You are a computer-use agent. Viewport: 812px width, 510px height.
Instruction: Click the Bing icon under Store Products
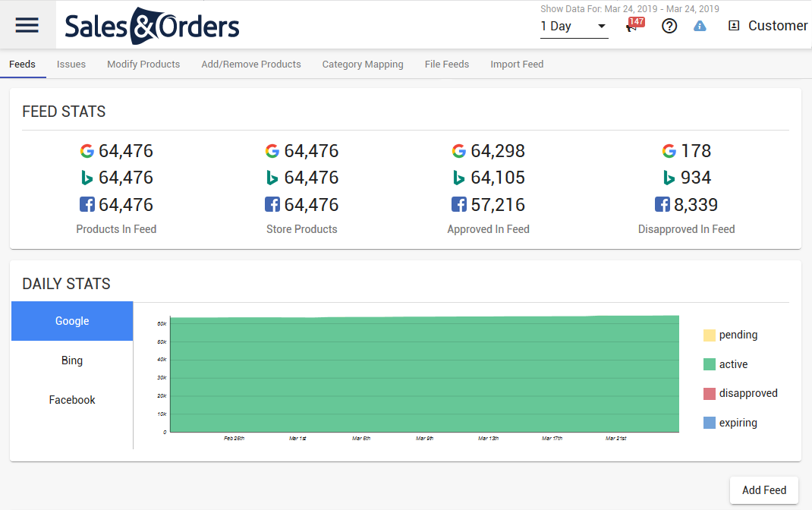click(x=272, y=178)
